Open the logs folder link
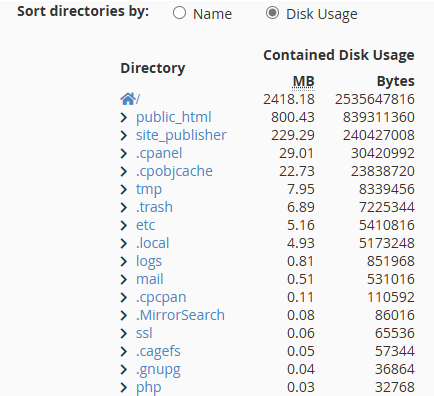 [x=149, y=262]
